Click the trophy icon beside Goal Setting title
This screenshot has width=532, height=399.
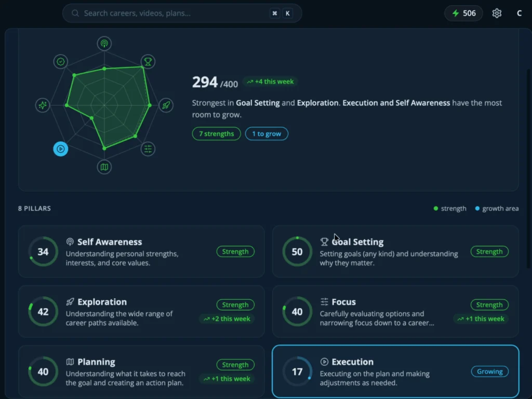click(324, 242)
